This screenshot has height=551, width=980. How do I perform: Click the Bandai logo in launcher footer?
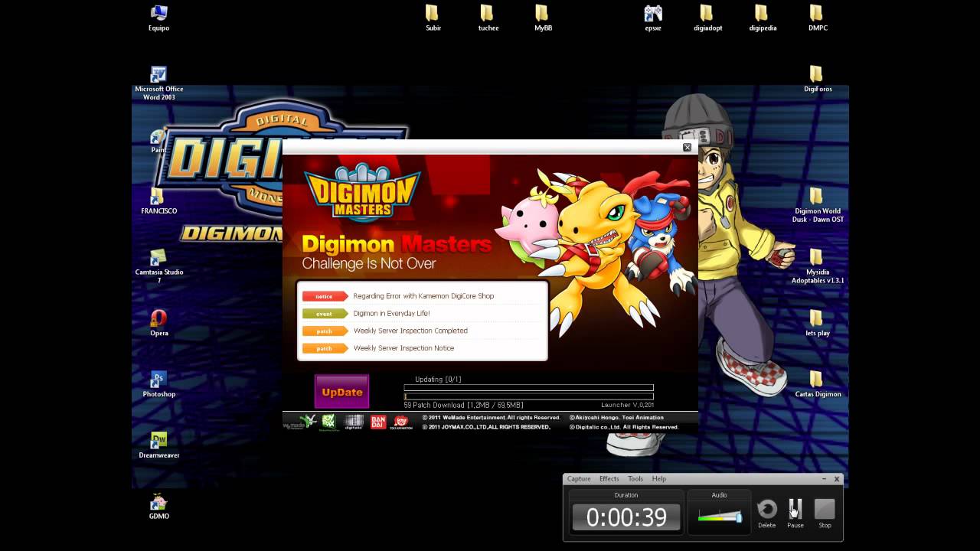378,422
